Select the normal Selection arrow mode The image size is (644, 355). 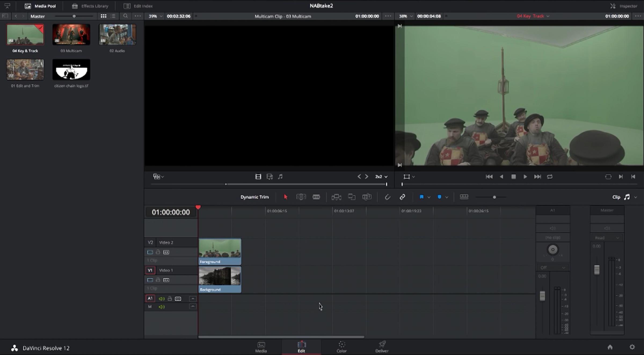(285, 197)
